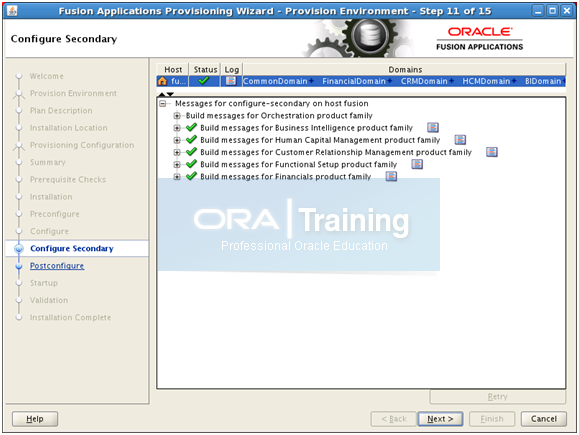Image resolution: width=579 pixels, height=435 pixels.
Task: Select the Installation step in sidebar
Action: click(51, 197)
